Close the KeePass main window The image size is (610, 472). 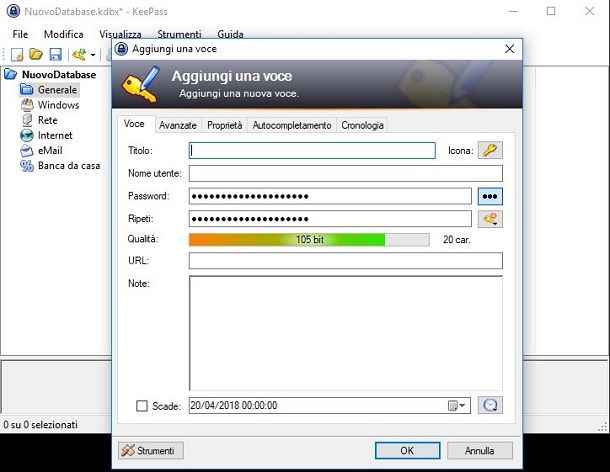point(590,11)
